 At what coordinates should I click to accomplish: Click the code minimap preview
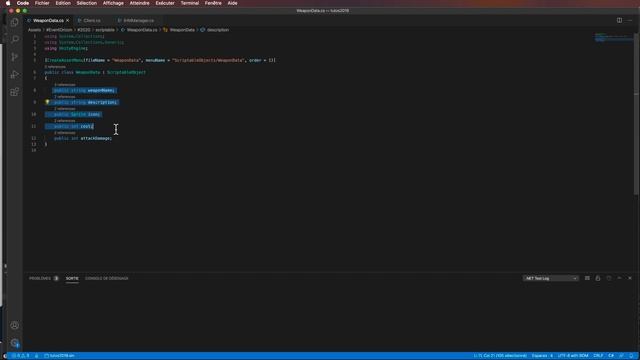[613, 38]
